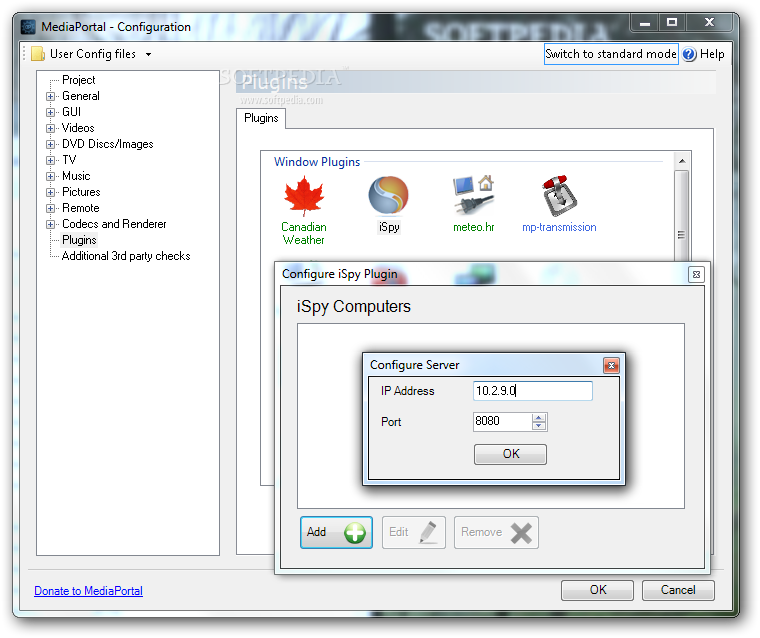Expand the Music tree node

coord(50,176)
